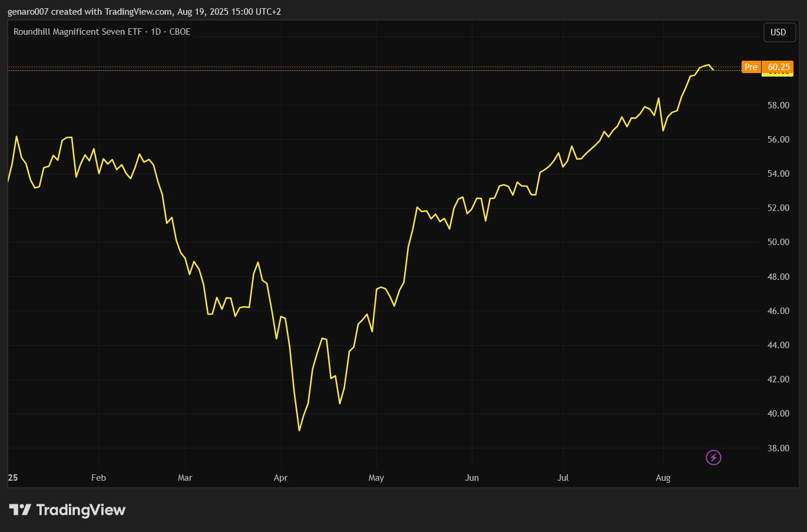Click the 40.00 price axis label
This screenshot has height=532, width=807.
point(778,414)
